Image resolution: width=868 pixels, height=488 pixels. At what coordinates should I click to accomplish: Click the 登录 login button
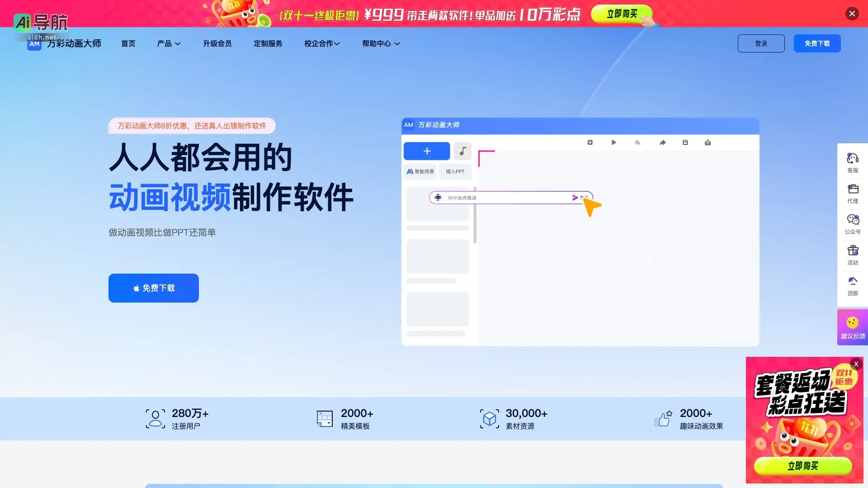click(761, 43)
